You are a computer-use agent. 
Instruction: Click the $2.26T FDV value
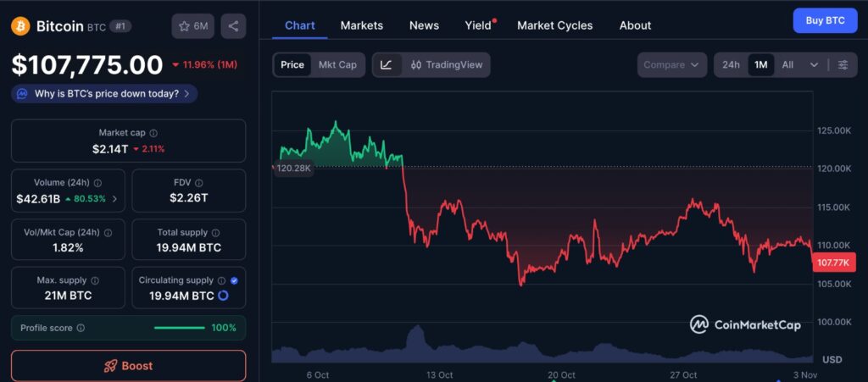[189, 198]
